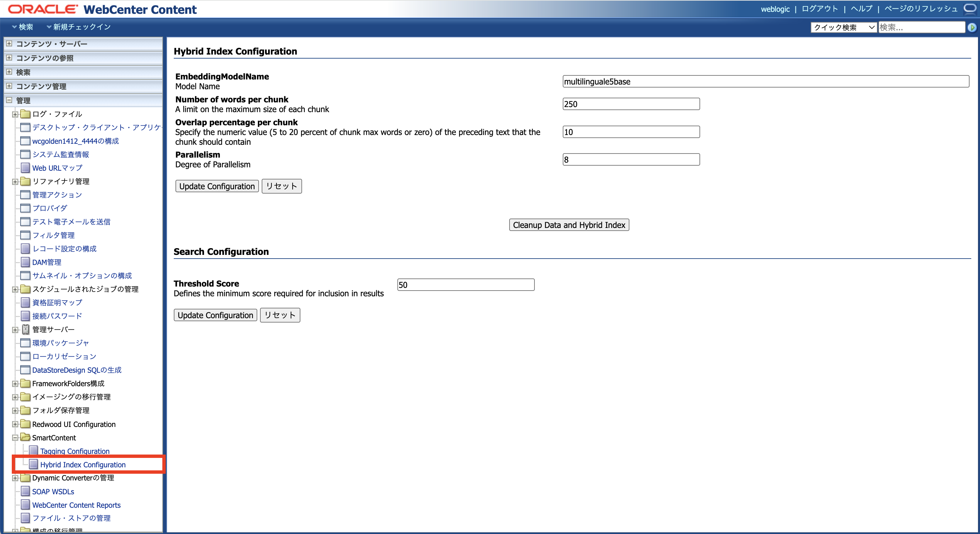The height and width of the screenshot is (534, 980).
Task: Click the green quick search go icon
Action: coord(972,27)
